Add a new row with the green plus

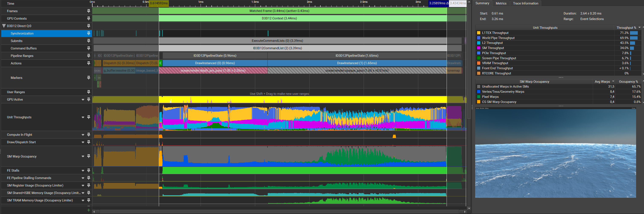pyautogui.click(x=88, y=210)
